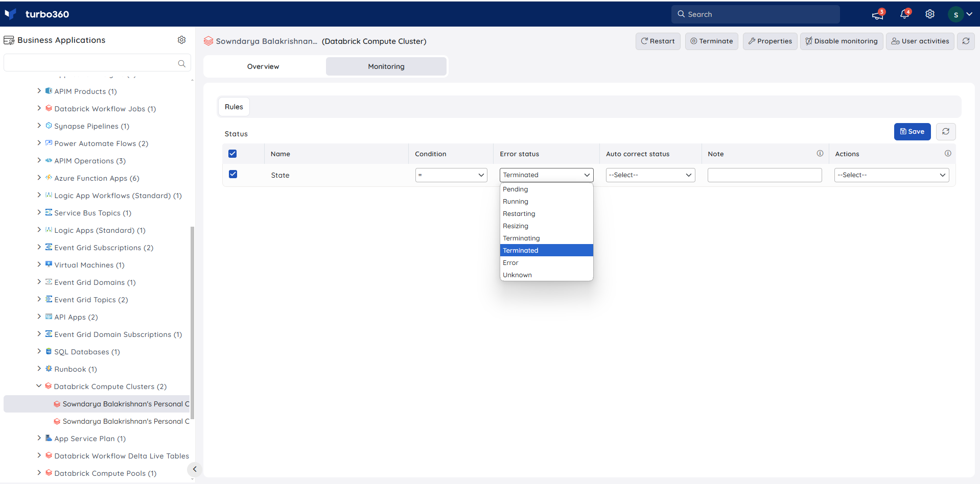
Task: Click the Service Bus Topics icon
Action: coord(49,212)
